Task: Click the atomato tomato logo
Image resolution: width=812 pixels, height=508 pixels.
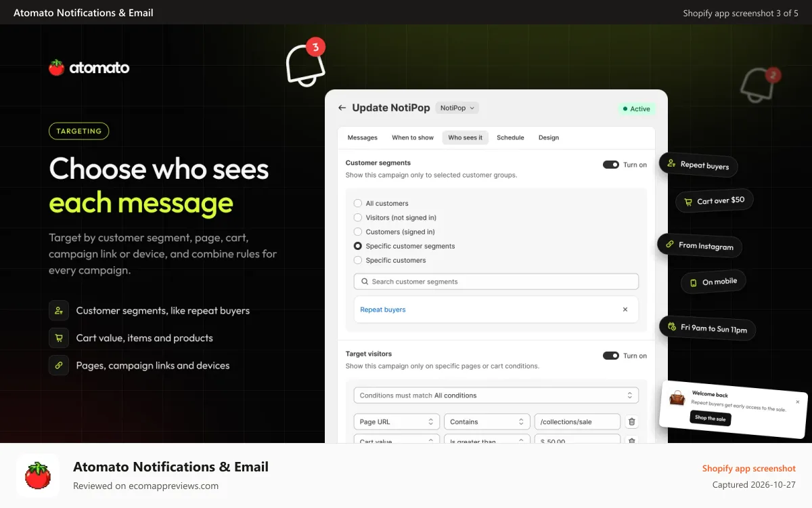Action: tap(57, 67)
